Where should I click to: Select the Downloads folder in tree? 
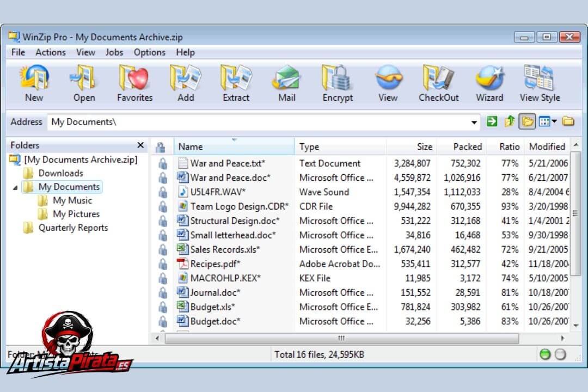61,173
